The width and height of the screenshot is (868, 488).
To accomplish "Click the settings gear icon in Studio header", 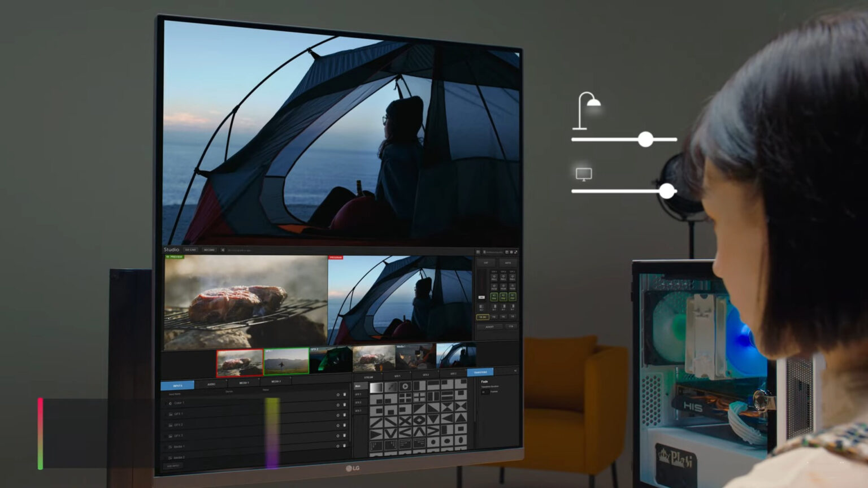I will (x=511, y=252).
